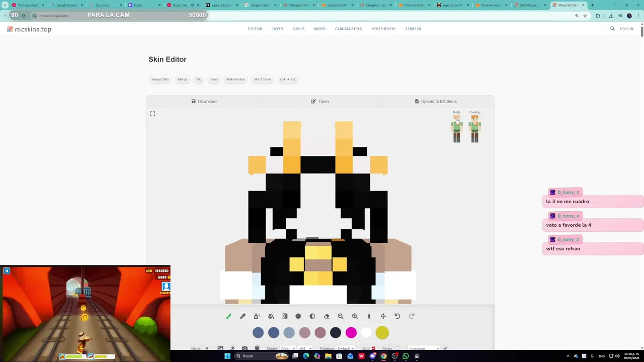Select the noise texture tool
Image resolution: width=644 pixels, height=362 pixels.
(x=284, y=316)
